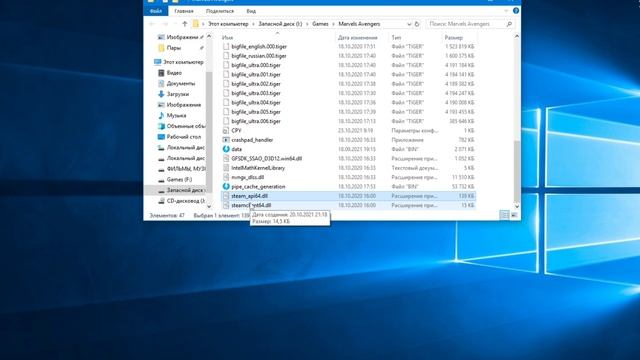
Task: Switch to the Главная ribbon tab
Action: (x=184, y=11)
